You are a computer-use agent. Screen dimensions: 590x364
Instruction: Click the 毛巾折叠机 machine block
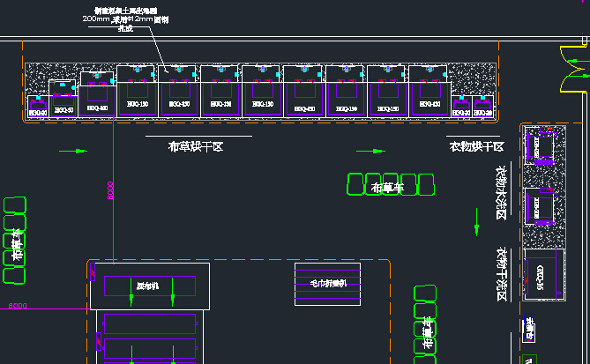(x=327, y=285)
